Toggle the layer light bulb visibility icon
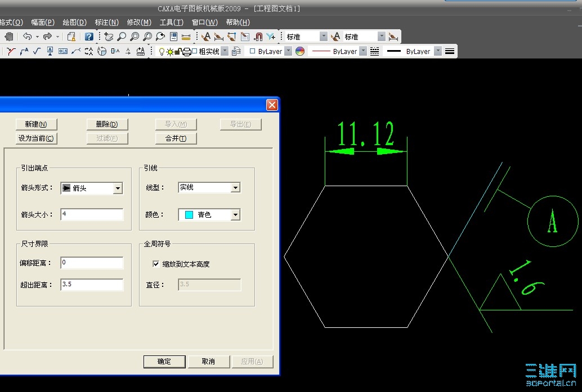The height and width of the screenshot is (392, 582). click(162, 52)
